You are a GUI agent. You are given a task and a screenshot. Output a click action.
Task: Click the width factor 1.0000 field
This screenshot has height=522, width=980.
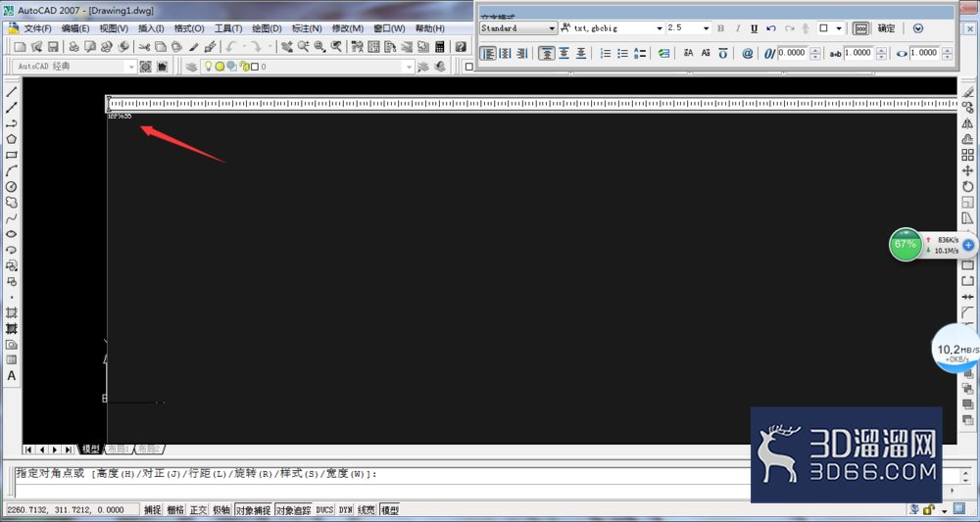924,54
